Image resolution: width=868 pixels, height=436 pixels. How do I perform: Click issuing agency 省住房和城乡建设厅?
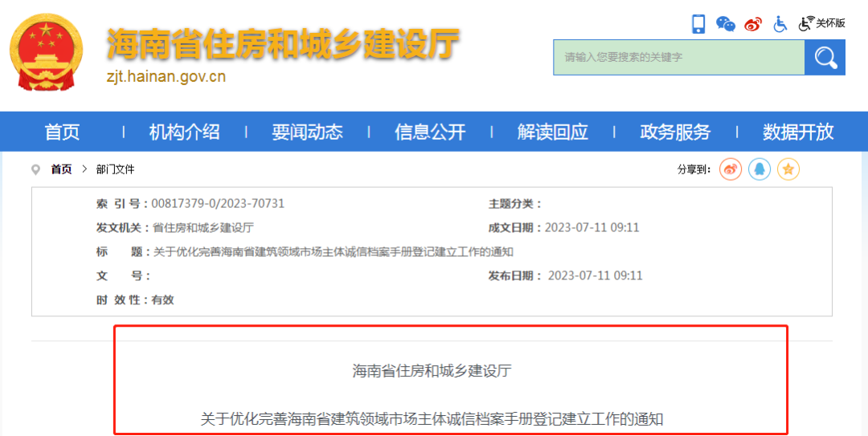[x=203, y=228]
